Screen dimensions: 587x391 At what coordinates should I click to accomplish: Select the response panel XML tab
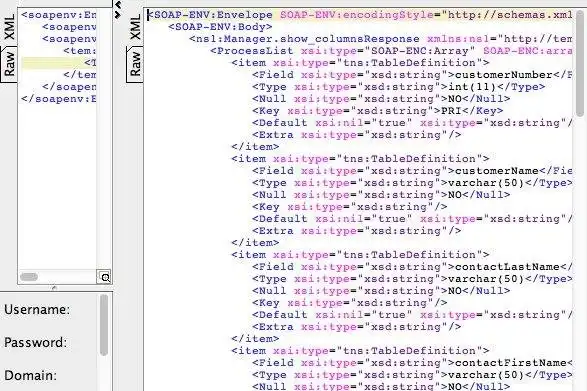(x=135, y=27)
